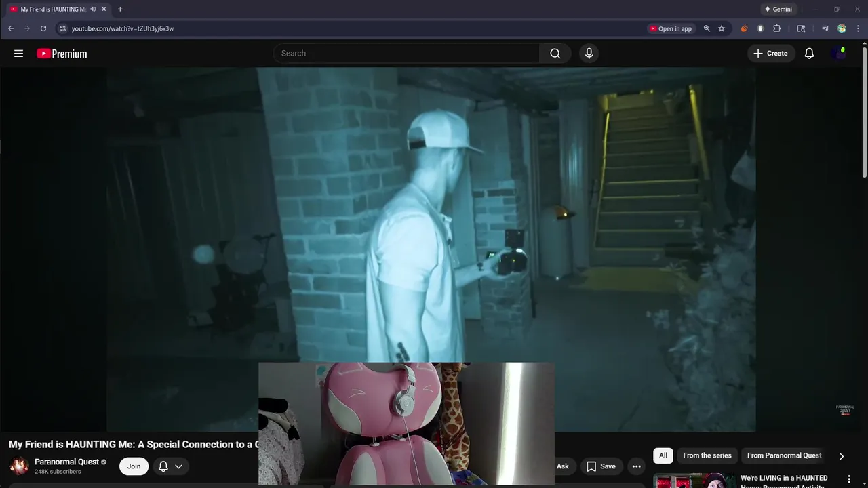Screen dimensions: 868x488
Task: Click the orange extension icon
Action: click(744, 28)
